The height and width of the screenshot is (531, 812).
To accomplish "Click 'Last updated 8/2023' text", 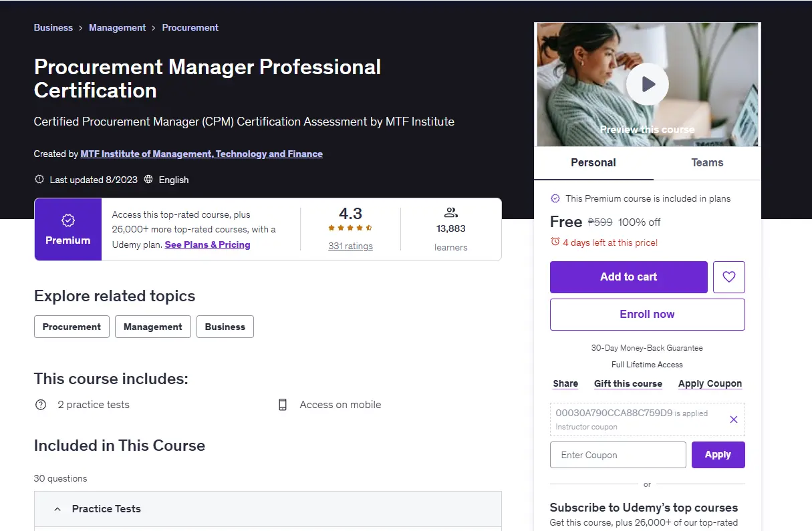I will [93, 180].
